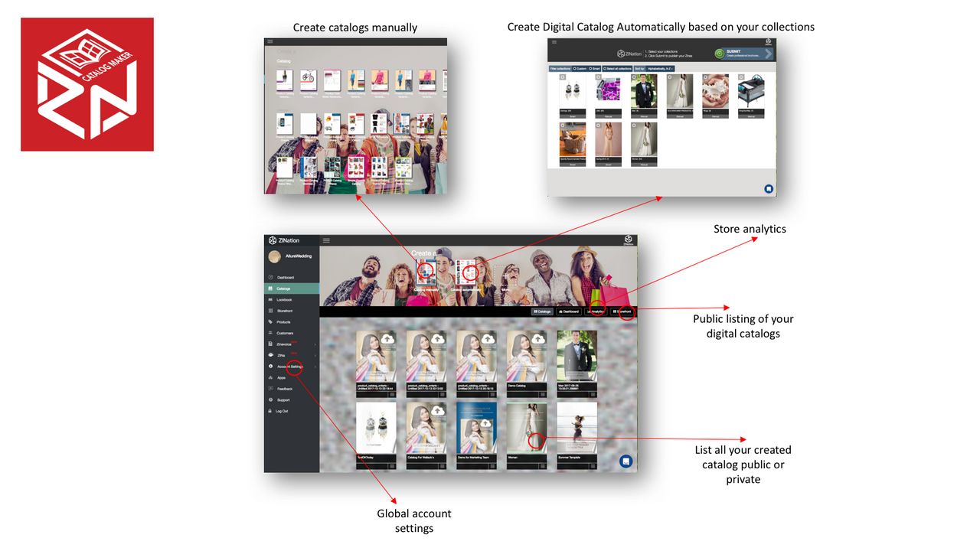Toggle the hamburger menu in dashboard header
Screen dimensions: 980x551
click(x=326, y=240)
